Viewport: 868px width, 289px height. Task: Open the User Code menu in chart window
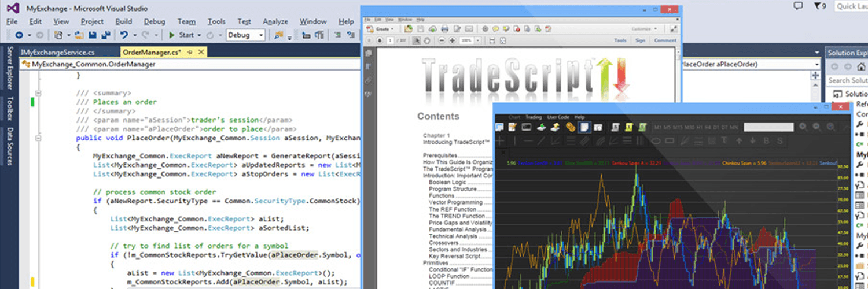(x=558, y=117)
